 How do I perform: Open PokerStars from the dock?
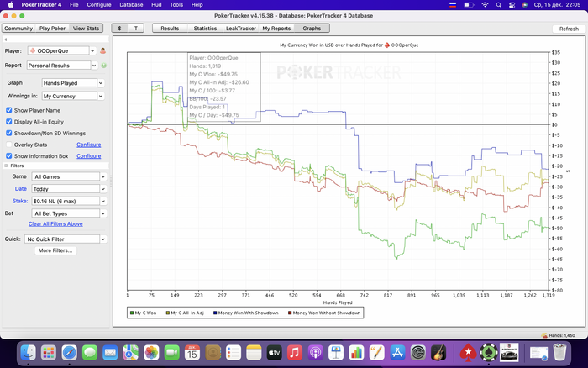468,353
